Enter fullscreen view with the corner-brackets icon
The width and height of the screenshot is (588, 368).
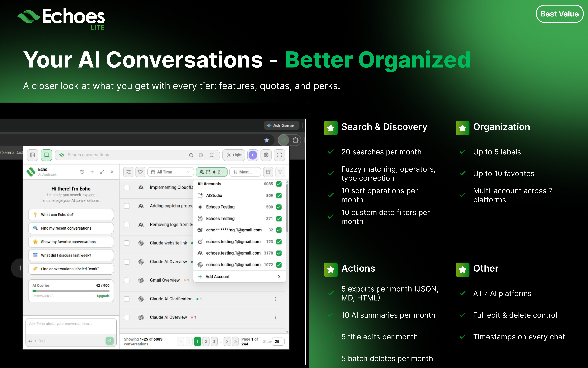(279, 155)
